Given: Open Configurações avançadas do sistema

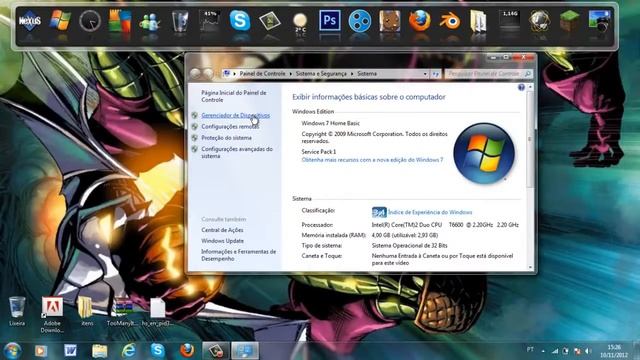Looking at the screenshot, I should [x=237, y=153].
